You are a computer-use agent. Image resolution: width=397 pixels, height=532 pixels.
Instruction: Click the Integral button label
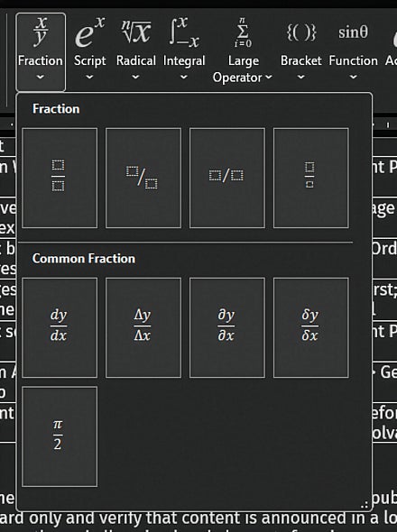click(184, 61)
